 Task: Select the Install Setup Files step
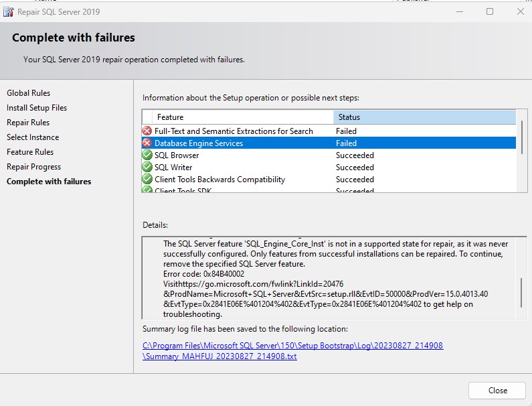37,108
